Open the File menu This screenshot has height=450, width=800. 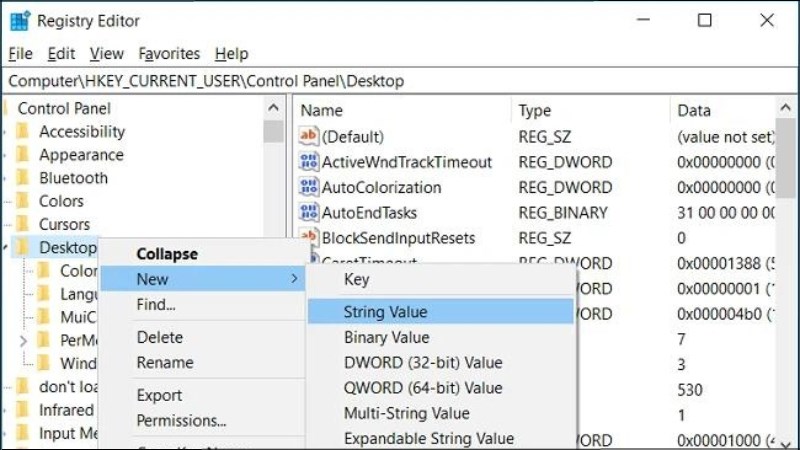[x=20, y=54]
